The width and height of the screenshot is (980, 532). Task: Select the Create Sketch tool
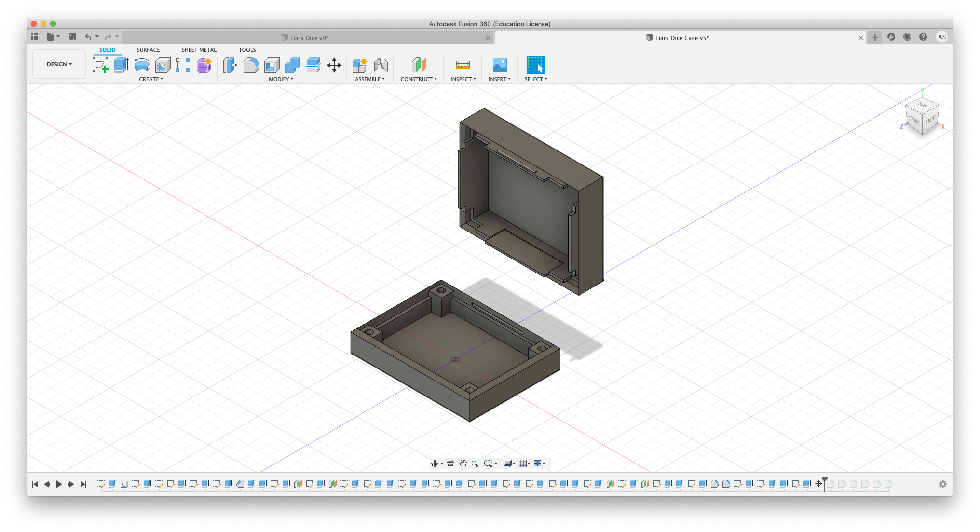[x=101, y=65]
